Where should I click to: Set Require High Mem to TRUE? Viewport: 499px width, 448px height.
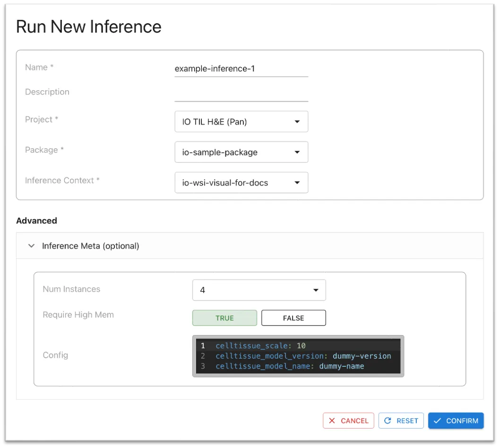(224, 318)
